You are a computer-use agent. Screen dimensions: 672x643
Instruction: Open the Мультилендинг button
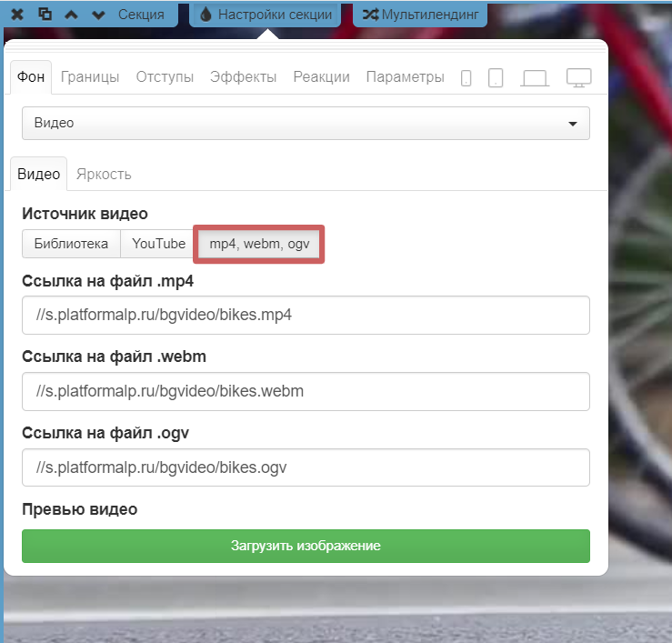420,15
